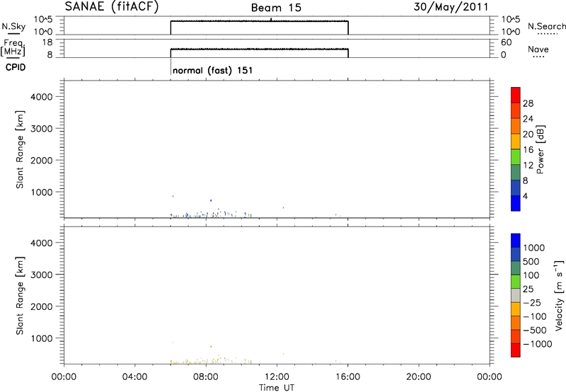Pick the red top segment of the power colorbar

pyautogui.click(x=516, y=96)
